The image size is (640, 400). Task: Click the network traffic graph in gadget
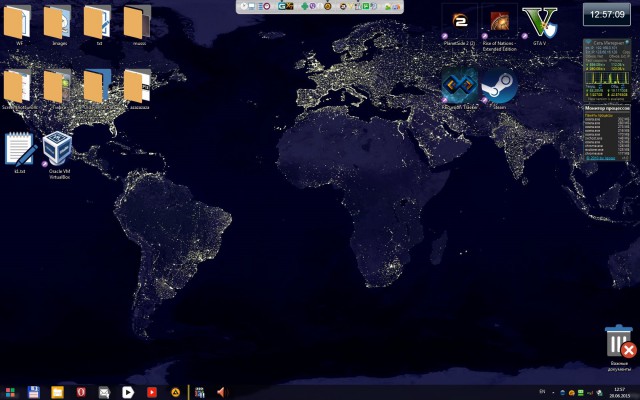click(x=606, y=78)
